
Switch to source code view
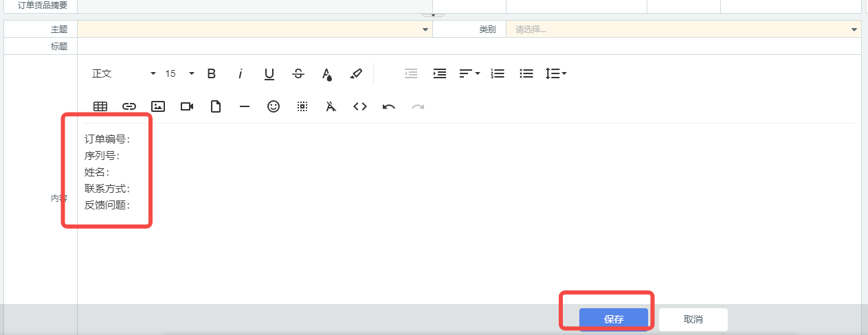click(360, 106)
